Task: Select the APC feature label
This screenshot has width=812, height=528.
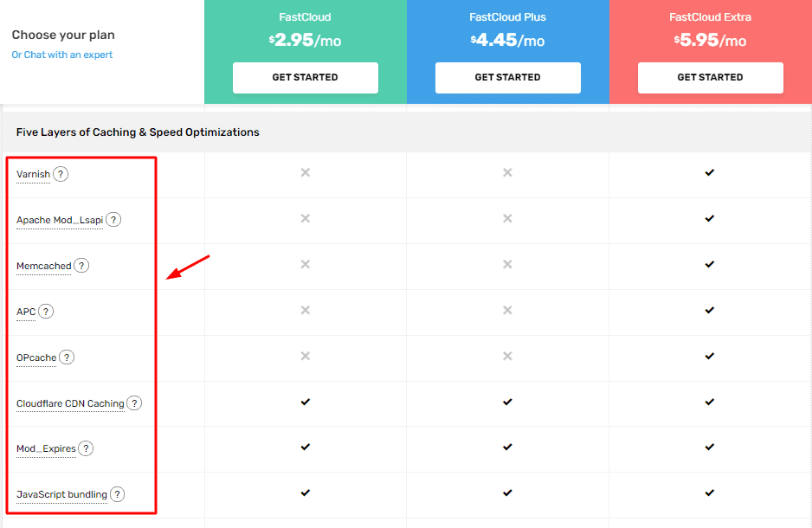Action: pos(26,312)
